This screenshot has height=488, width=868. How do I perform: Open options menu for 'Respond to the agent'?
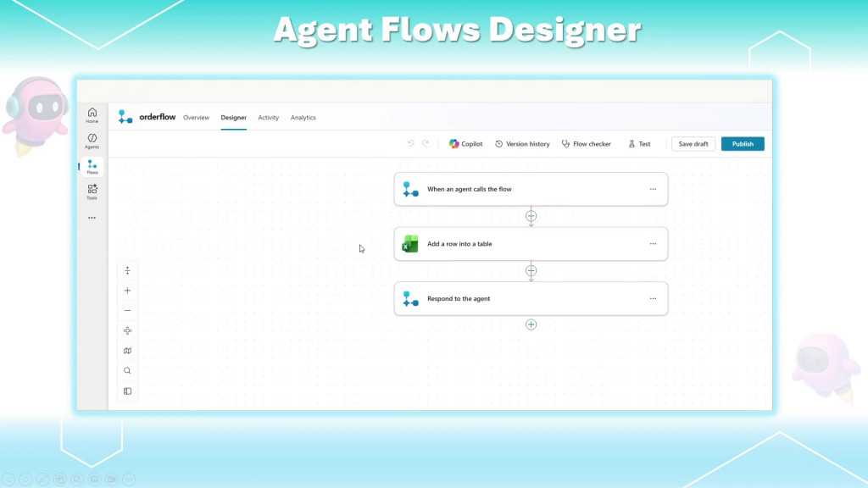tap(654, 299)
